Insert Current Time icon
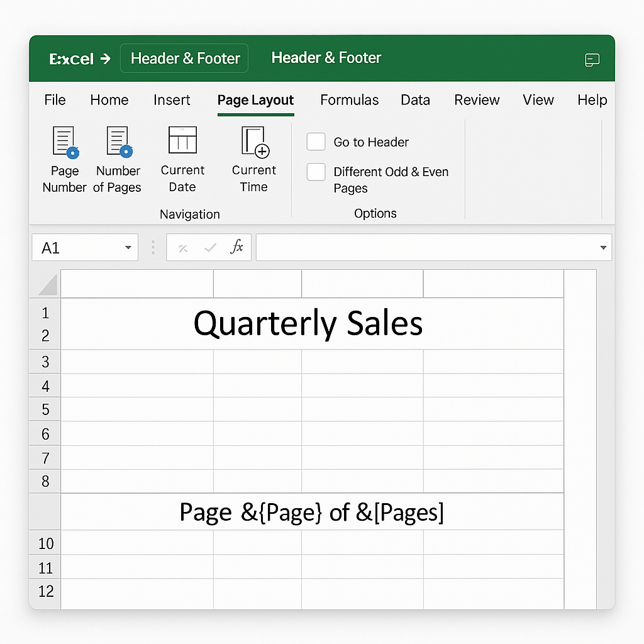The height and width of the screenshot is (644, 644). tap(255, 142)
